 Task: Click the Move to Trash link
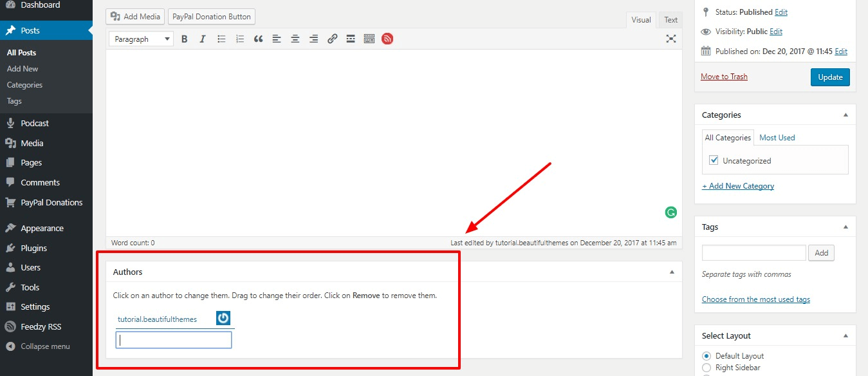tap(724, 77)
